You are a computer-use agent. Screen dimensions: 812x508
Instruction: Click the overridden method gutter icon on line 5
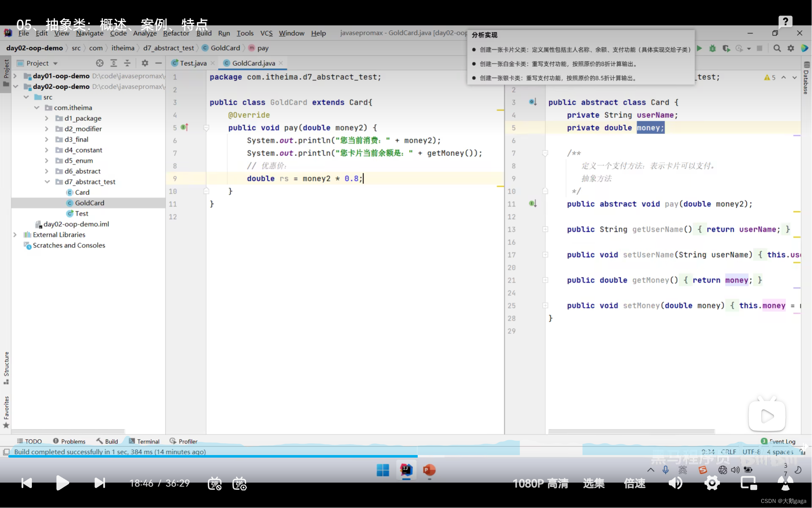[x=184, y=127]
